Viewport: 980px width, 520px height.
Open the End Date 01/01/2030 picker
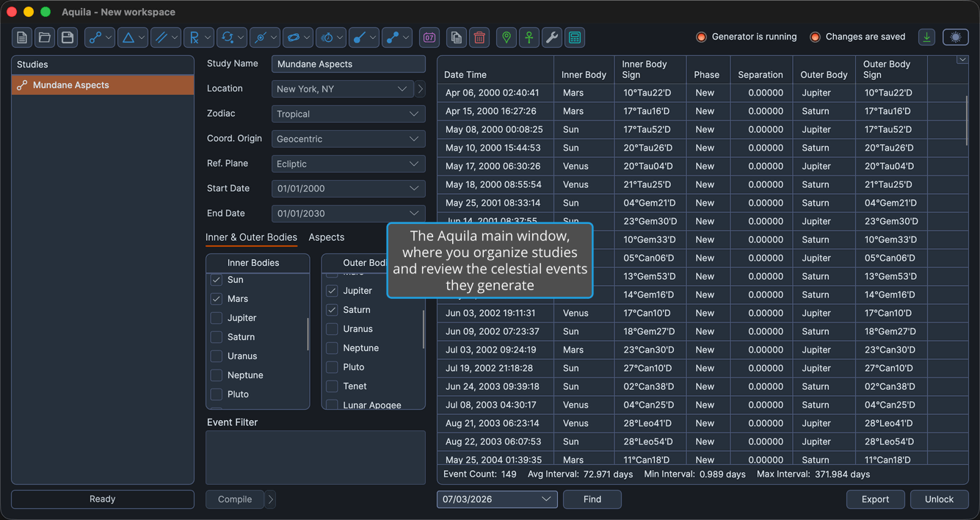pyautogui.click(x=348, y=214)
